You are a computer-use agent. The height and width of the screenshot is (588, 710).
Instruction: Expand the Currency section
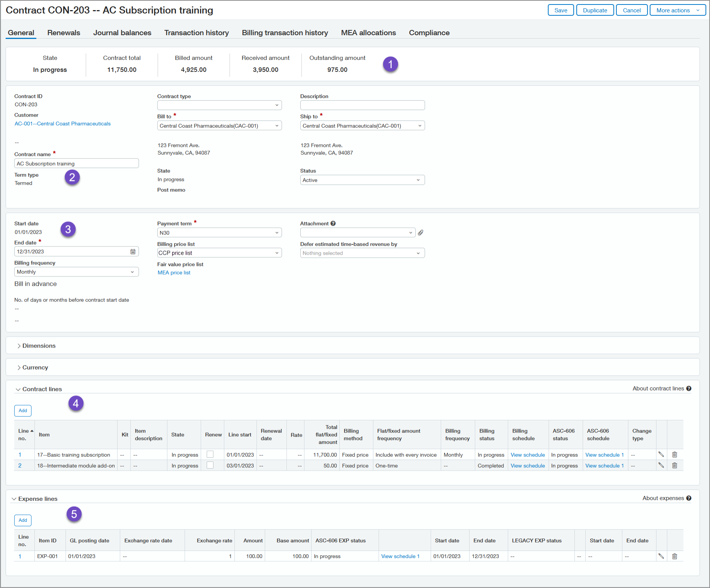coord(35,367)
